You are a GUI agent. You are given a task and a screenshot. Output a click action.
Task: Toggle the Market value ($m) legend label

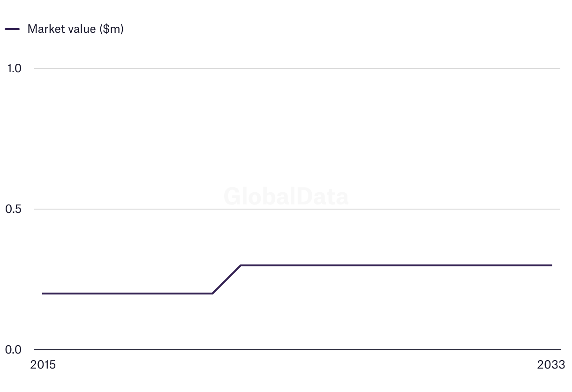75,29
